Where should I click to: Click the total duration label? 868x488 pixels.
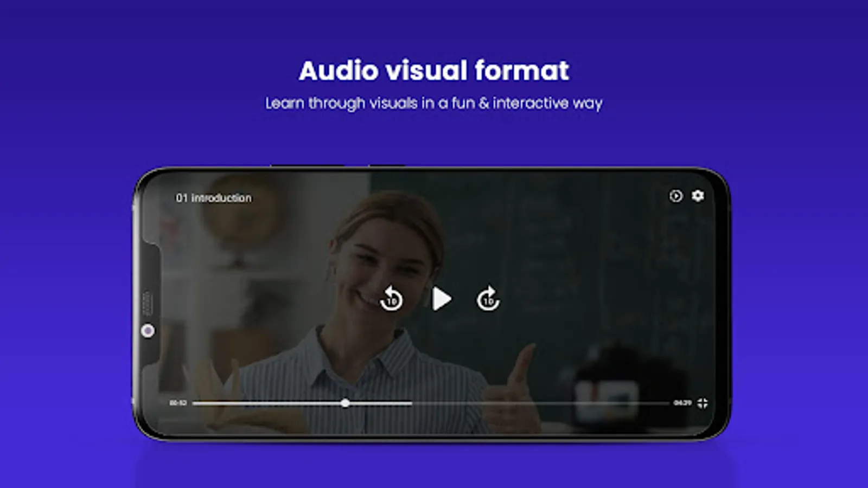pos(682,403)
